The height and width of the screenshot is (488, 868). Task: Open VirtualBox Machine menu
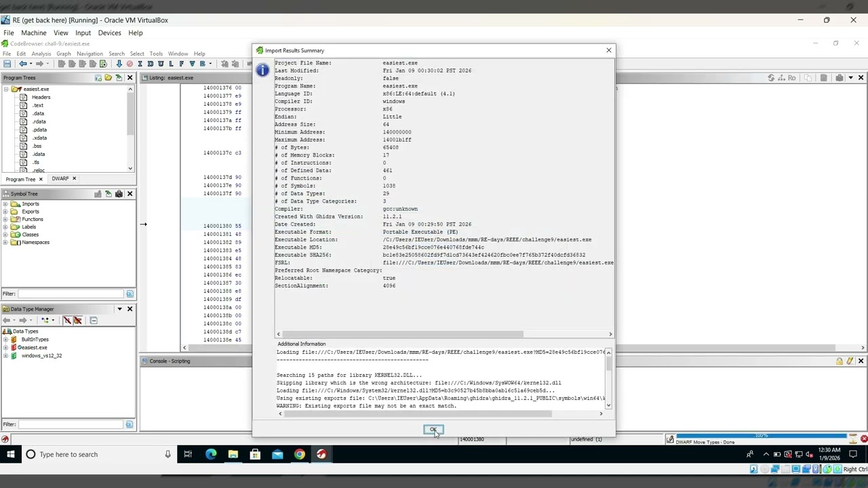point(34,33)
